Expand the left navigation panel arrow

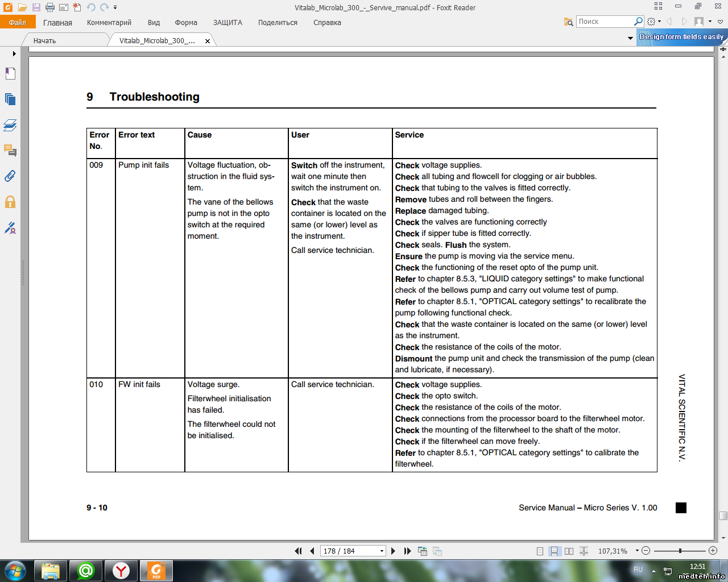[14, 53]
